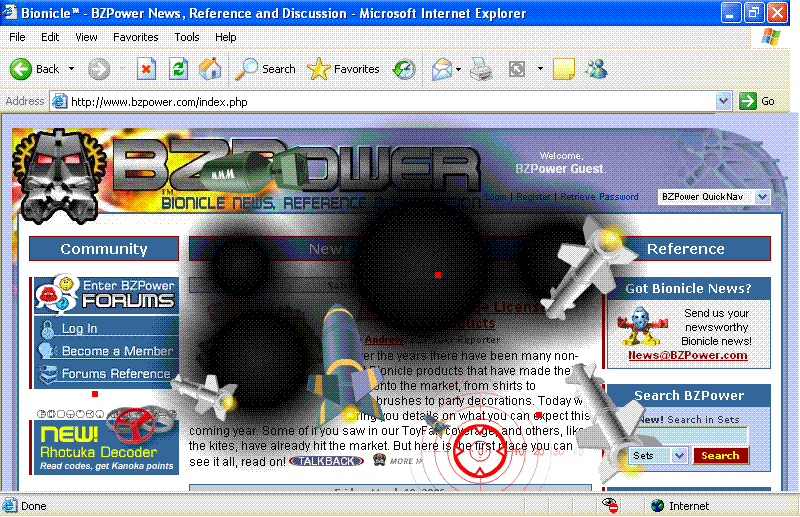Expand the Back button history arrow
Viewport: 800px width, 517px height.
[x=71, y=69]
